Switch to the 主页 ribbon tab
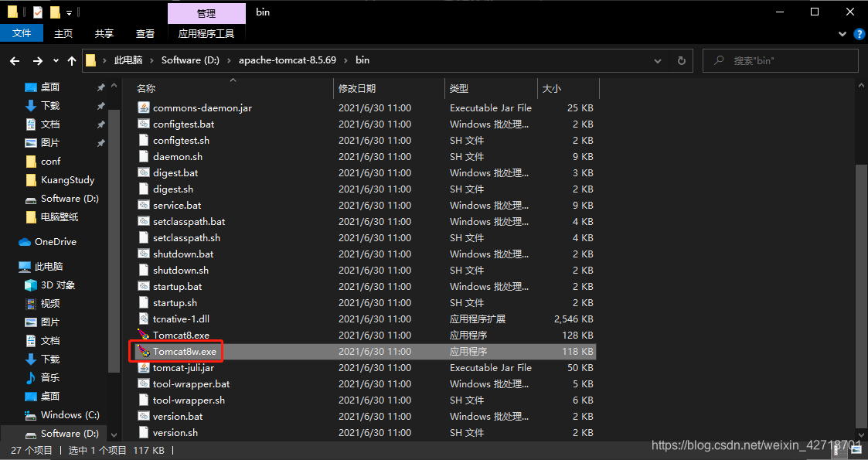 click(x=63, y=34)
